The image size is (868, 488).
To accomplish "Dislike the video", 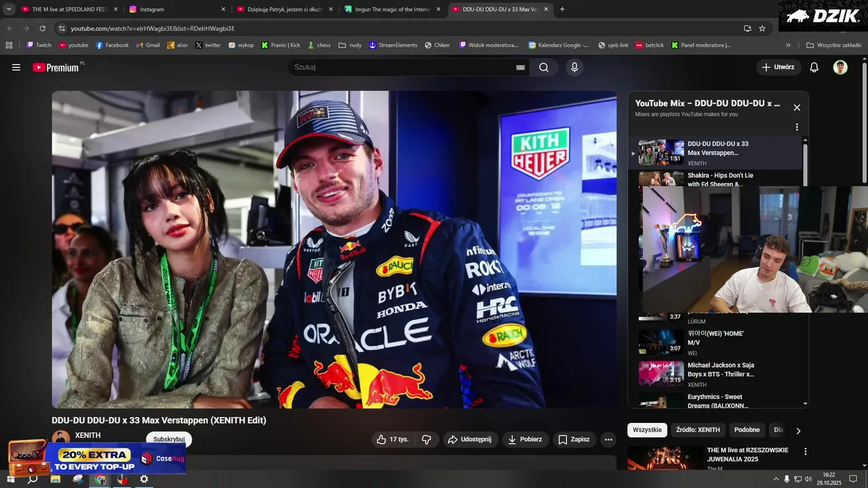I will point(427,439).
